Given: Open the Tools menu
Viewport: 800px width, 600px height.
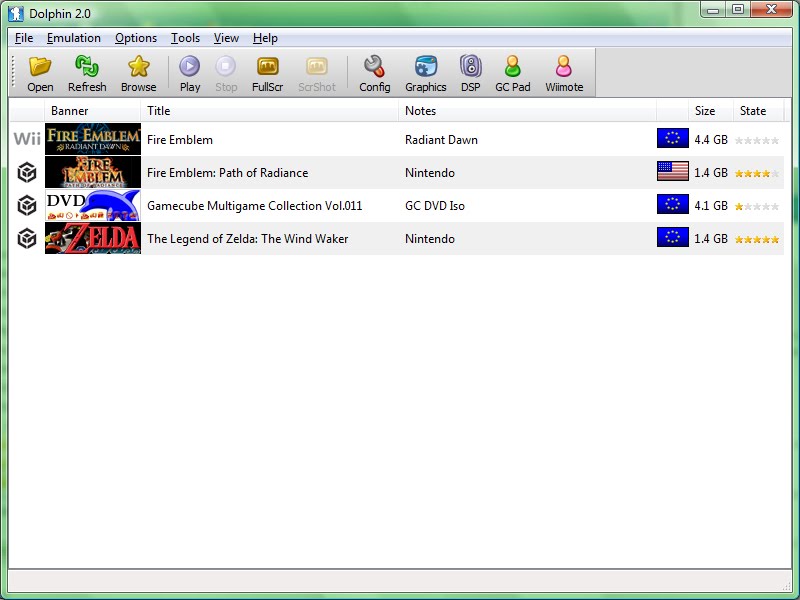Looking at the screenshot, I should coord(185,38).
